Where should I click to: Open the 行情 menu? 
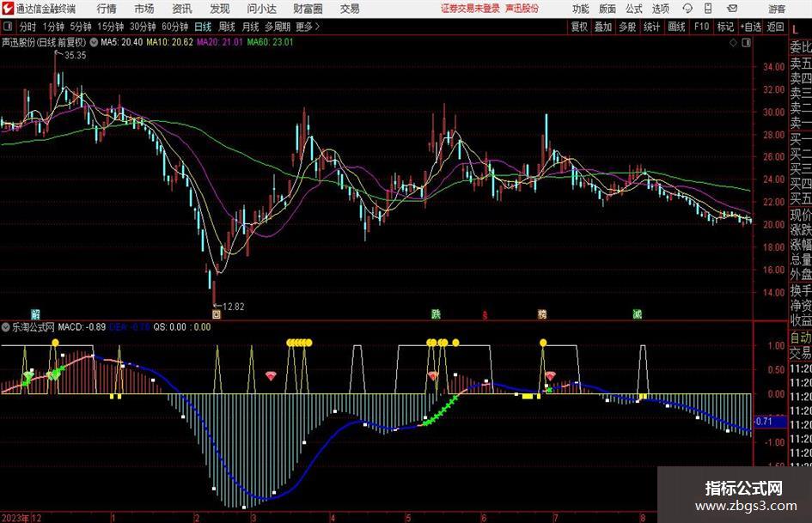tap(107, 9)
